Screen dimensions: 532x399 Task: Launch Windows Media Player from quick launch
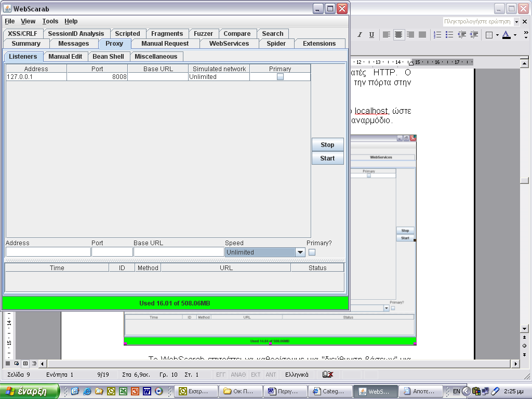coord(158,391)
